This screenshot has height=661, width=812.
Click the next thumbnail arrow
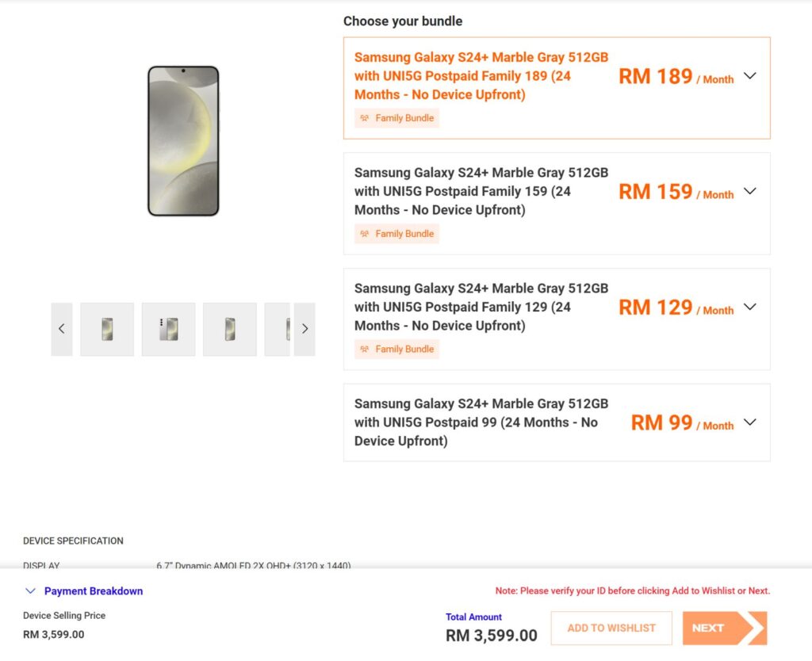click(304, 329)
